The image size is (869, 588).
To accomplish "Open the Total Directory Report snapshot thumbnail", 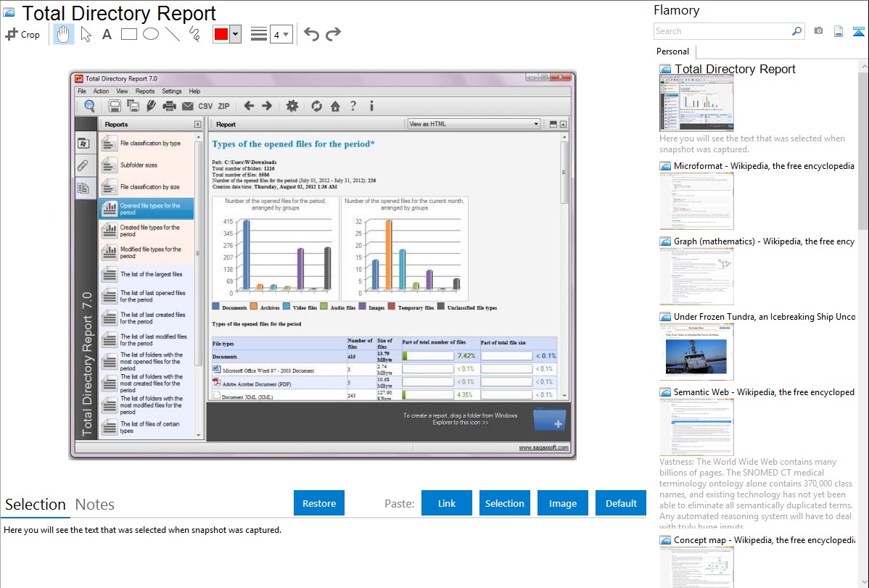I will (696, 103).
